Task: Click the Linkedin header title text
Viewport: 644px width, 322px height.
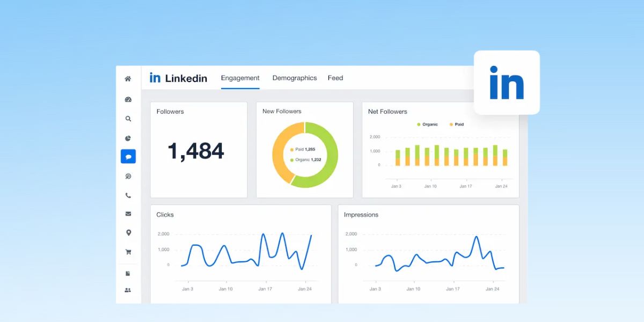Action: click(x=186, y=78)
